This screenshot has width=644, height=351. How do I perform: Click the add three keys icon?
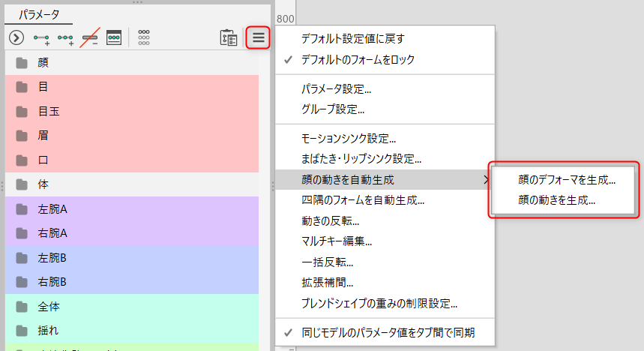coord(66,37)
